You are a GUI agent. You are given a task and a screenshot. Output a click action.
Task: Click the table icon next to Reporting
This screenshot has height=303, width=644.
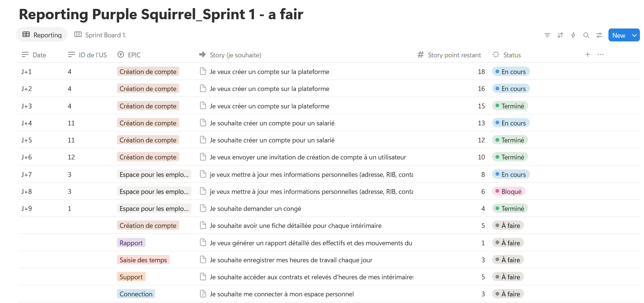[x=26, y=34]
